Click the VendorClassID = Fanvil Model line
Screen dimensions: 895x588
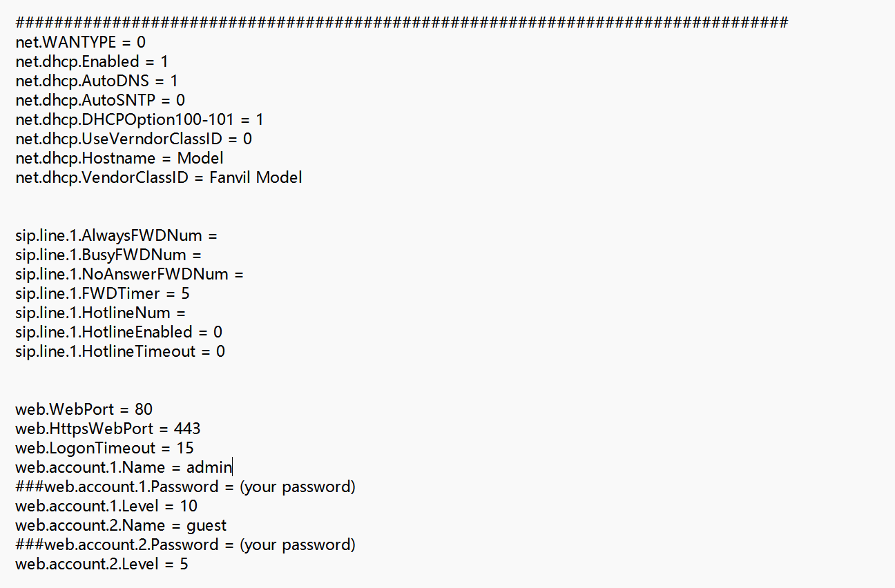click(x=158, y=177)
